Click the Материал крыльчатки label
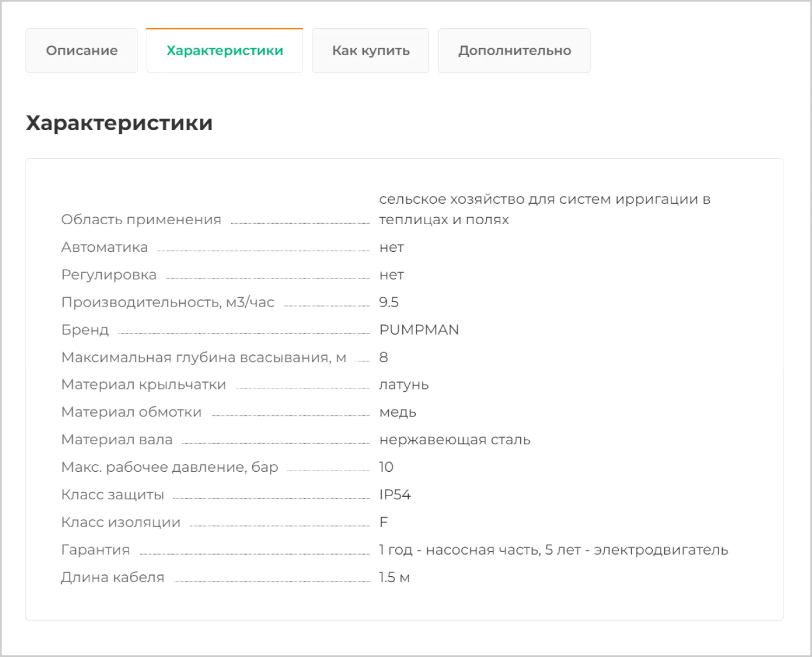The height and width of the screenshot is (657, 812). pyautogui.click(x=143, y=385)
